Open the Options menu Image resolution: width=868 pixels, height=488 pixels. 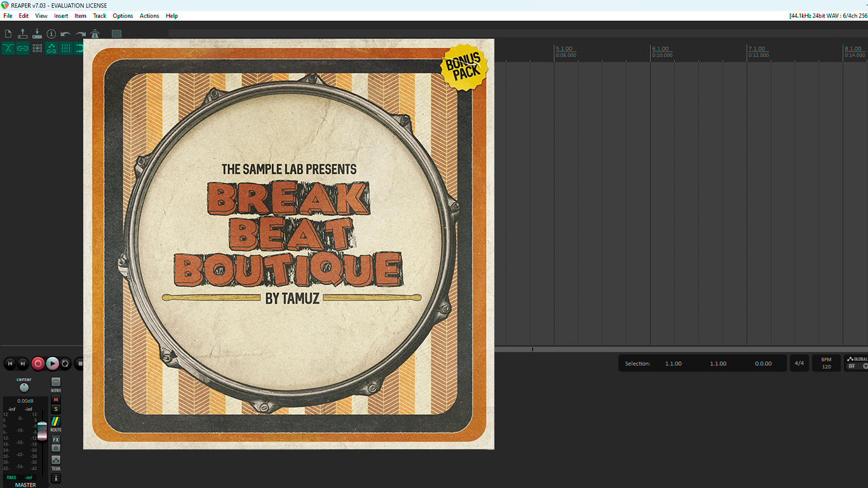(123, 16)
